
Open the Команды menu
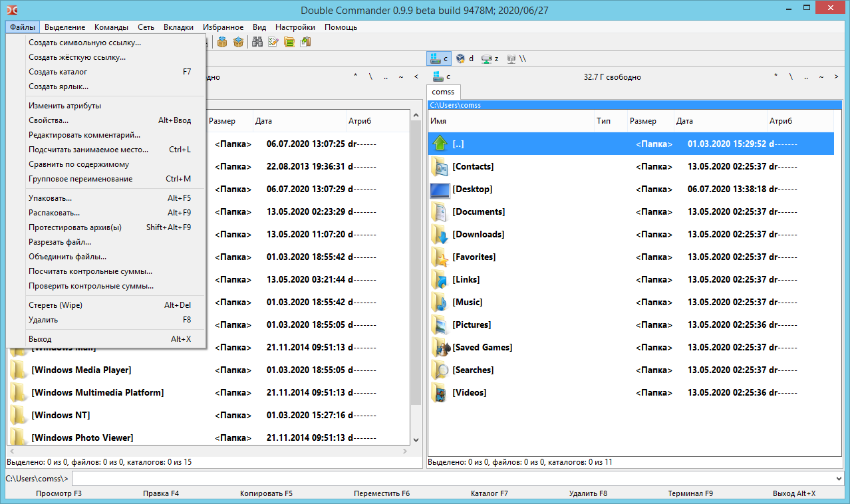point(111,27)
